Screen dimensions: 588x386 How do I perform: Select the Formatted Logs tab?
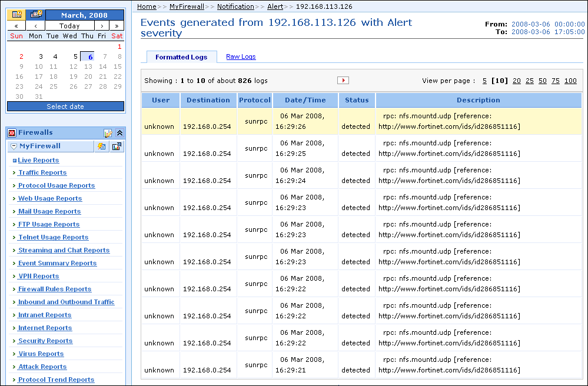tap(181, 57)
